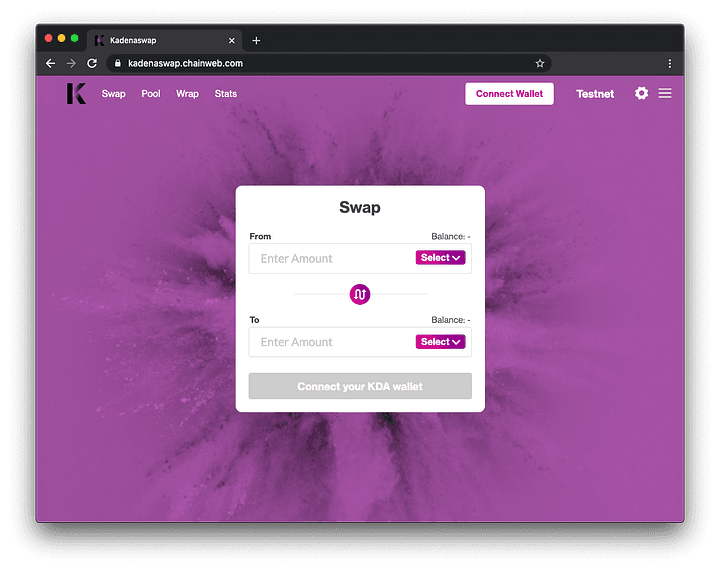
Task: Open the Wrap menu item
Action: pyautogui.click(x=187, y=94)
